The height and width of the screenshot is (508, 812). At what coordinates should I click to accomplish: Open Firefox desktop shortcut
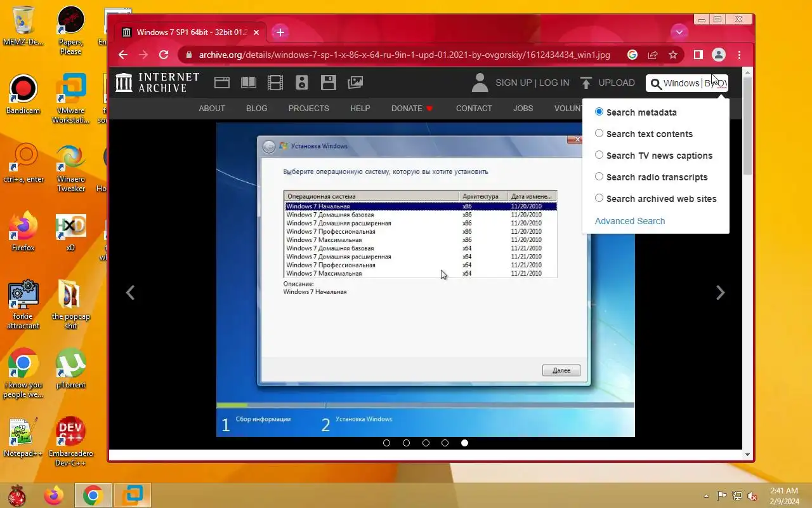23,232
